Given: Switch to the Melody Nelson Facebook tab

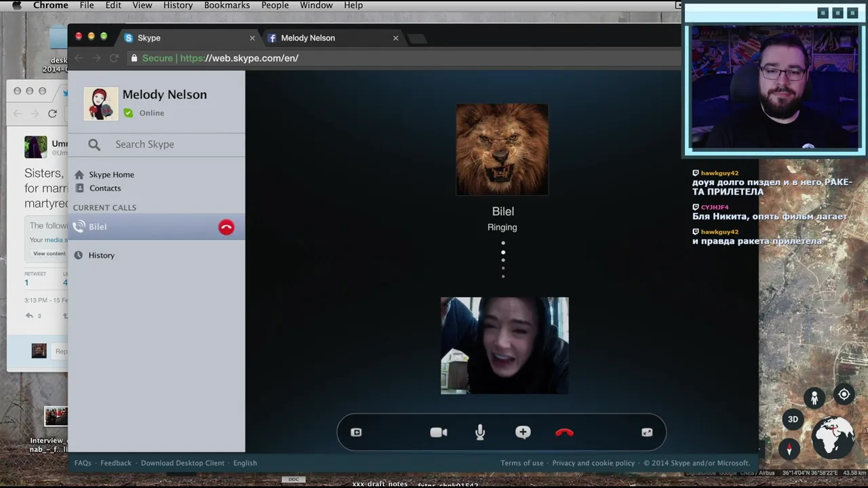Looking at the screenshot, I should [x=334, y=38].
